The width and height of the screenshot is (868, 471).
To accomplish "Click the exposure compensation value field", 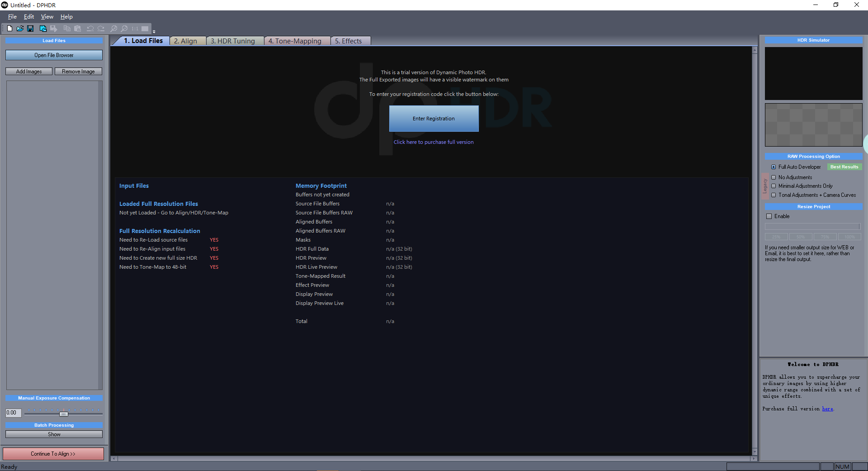I will [13, 413].
